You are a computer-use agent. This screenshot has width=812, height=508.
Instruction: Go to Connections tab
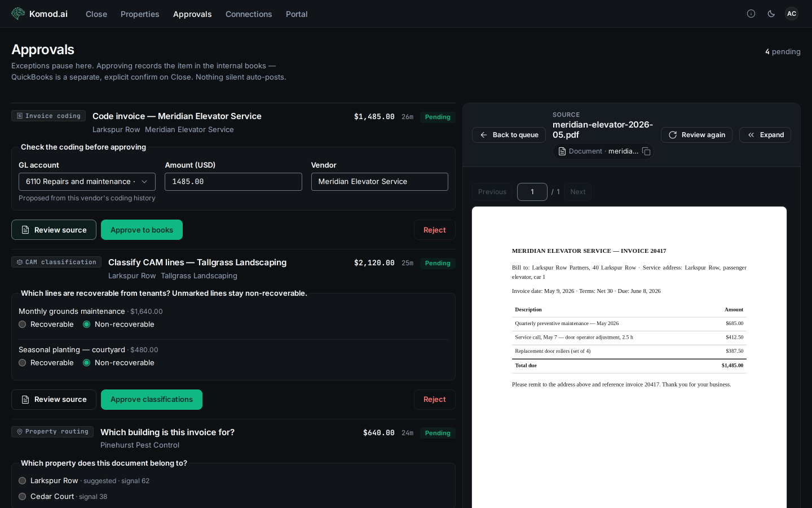(249, 14)
